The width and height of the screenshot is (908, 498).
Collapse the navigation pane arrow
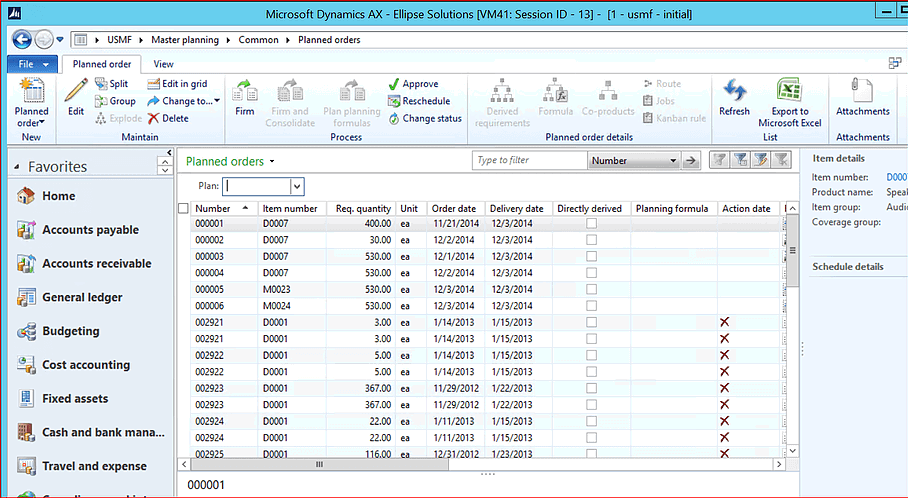tap(169, 153)
